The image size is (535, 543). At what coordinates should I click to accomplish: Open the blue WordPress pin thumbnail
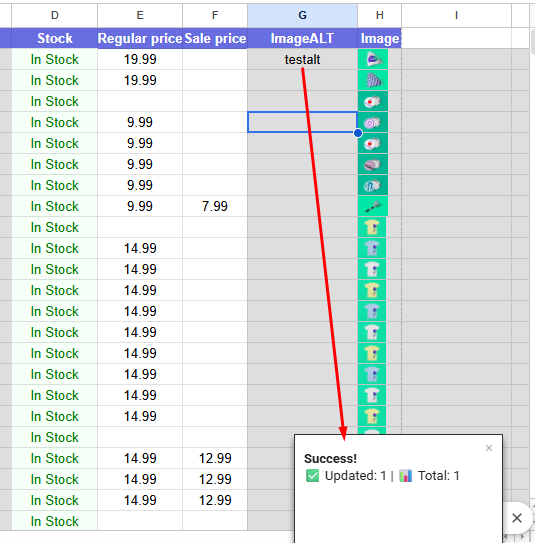[373, 185]
